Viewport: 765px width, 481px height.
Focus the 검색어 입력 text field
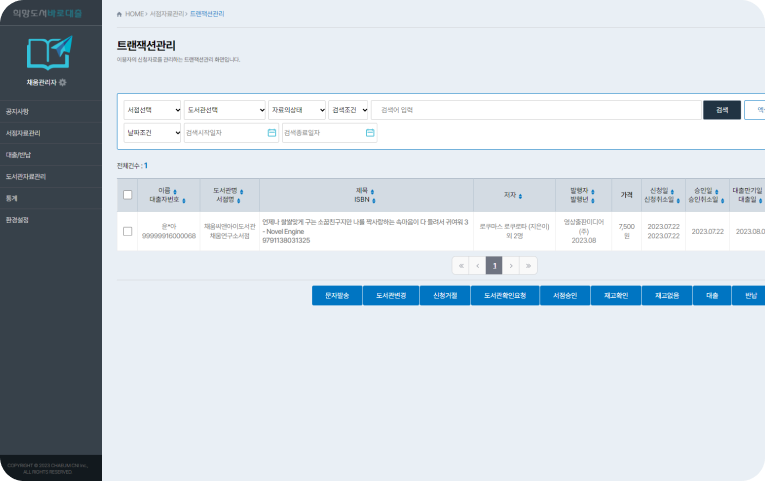pyautogui.click(x=535, y=110)
